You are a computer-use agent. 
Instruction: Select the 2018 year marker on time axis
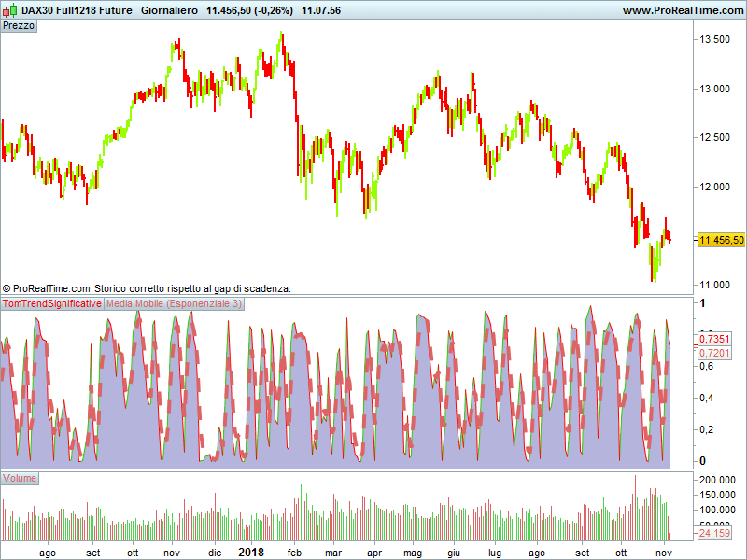(x=251, y=553)
